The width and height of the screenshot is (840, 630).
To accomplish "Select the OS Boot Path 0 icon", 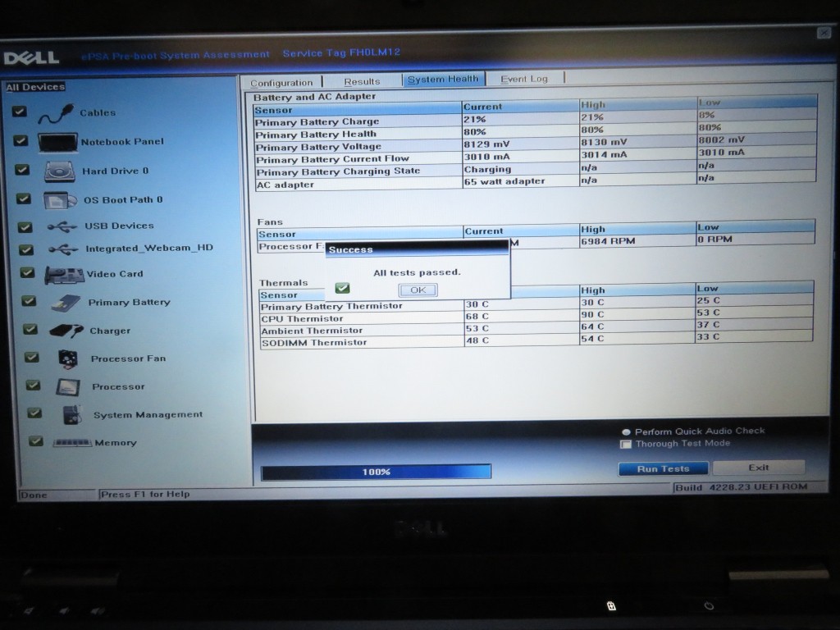I will (x=59, y=200).
